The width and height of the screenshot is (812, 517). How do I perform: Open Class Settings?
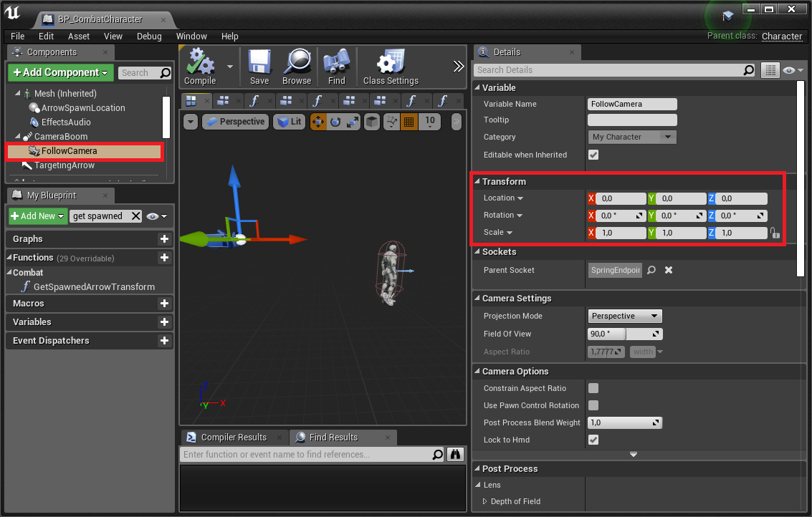[391, 63]
